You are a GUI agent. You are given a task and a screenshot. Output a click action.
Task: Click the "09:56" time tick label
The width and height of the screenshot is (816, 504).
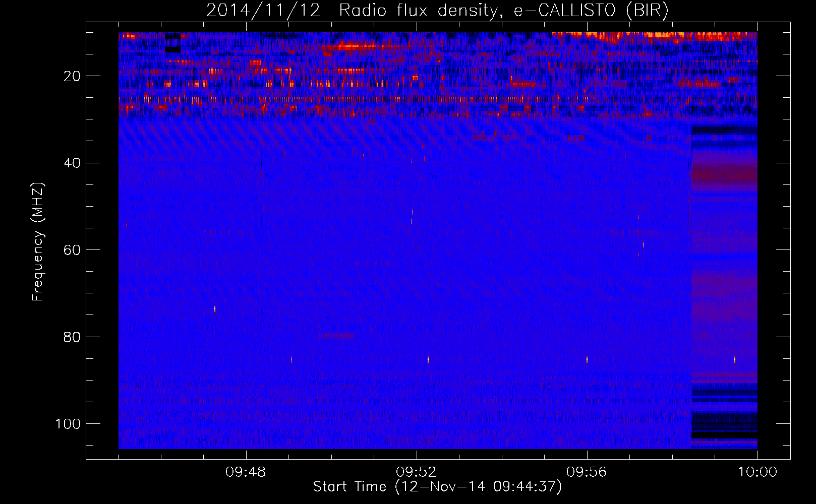(x=587, y=472)
